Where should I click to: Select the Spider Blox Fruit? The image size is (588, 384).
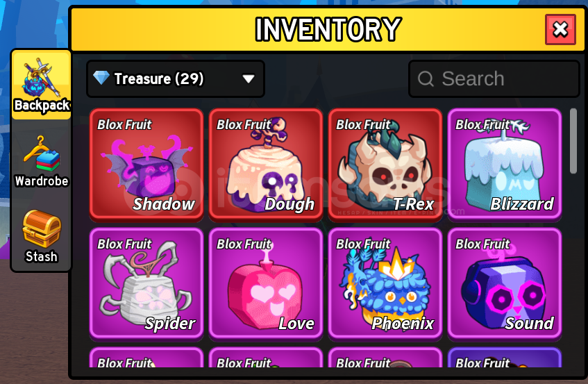(x=146, y=284)
